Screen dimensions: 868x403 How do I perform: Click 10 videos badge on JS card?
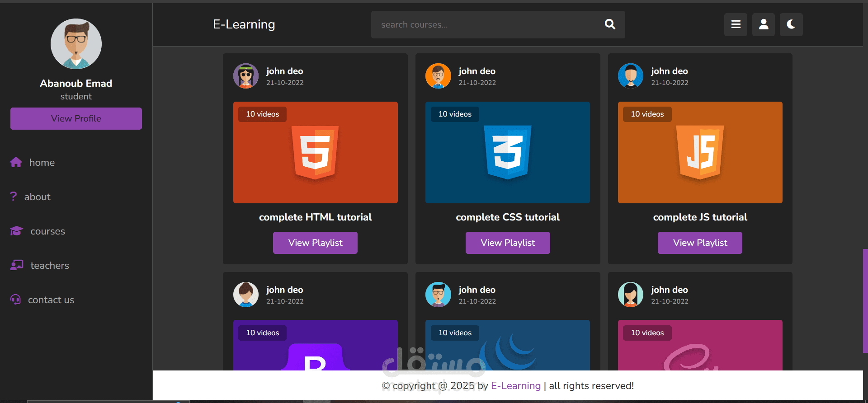(x=647, y=114)
